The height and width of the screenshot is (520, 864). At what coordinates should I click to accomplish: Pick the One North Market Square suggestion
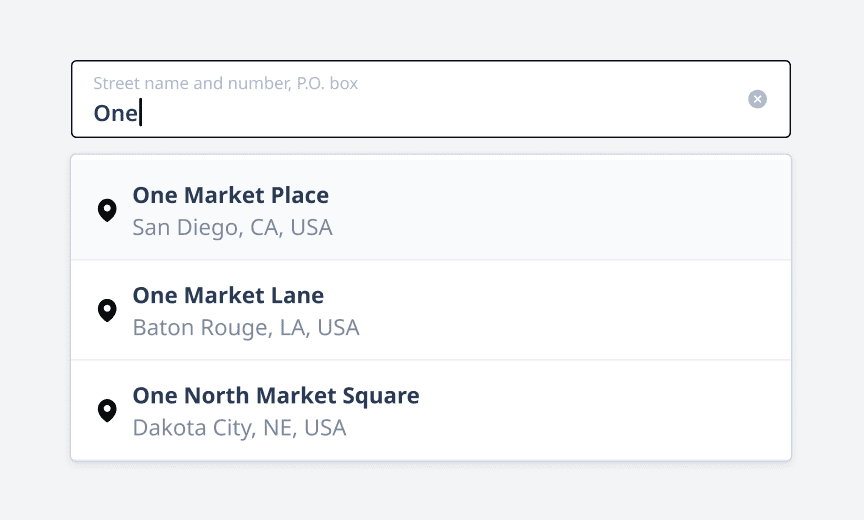pyautogui.click(x=431, y=410)
